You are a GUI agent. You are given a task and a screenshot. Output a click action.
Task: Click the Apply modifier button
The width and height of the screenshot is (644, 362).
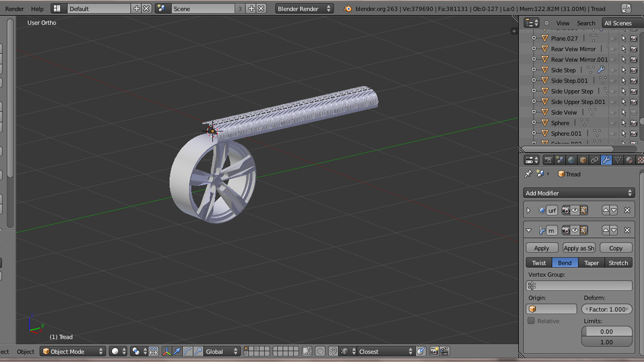(x=542, y=248)
